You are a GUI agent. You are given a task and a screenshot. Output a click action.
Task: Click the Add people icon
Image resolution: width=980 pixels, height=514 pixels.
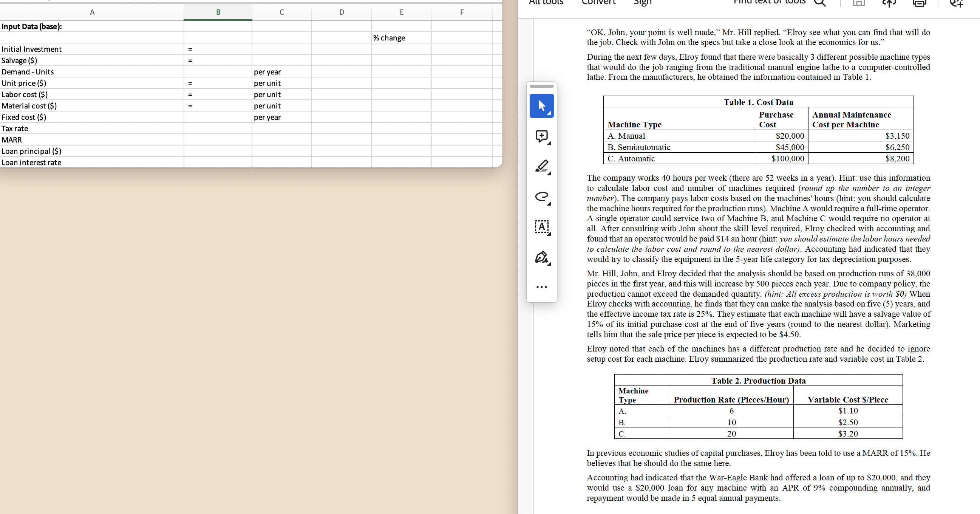(956, 4)
